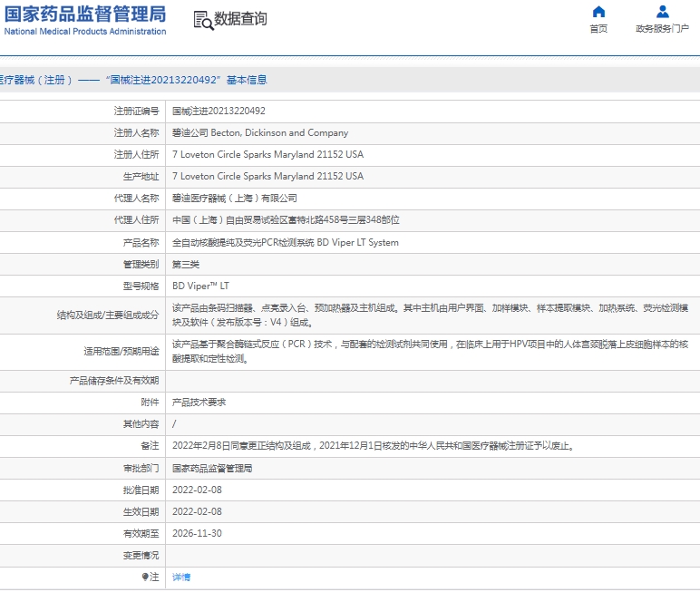Open the 政务服务门户 person icon
This screenshot has width=700, height=592.
click(663, 12)
